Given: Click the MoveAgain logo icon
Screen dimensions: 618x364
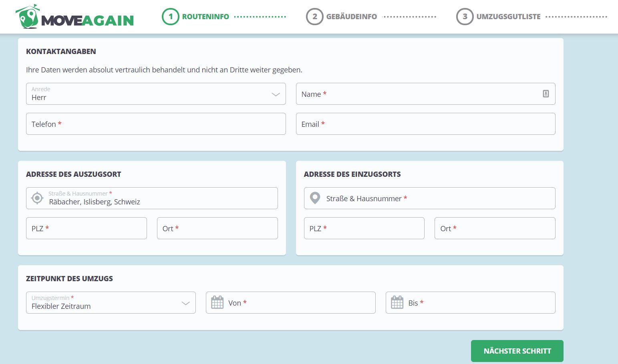Looking at the screenshot, I should tap(27, 17).
